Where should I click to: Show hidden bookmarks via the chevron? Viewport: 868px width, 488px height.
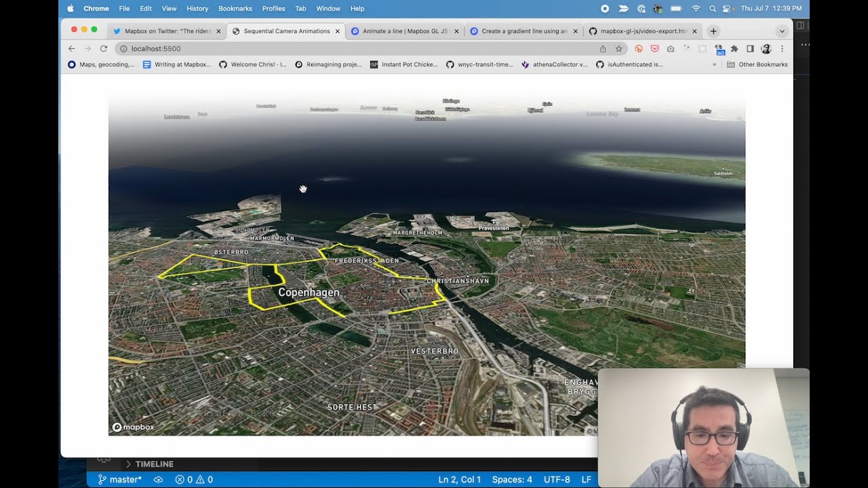pos(714,64)
